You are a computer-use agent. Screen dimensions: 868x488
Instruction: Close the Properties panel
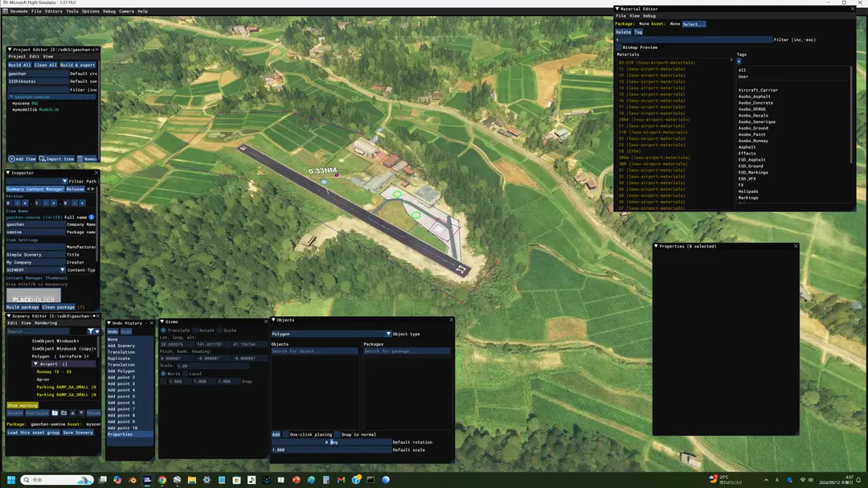796,247
